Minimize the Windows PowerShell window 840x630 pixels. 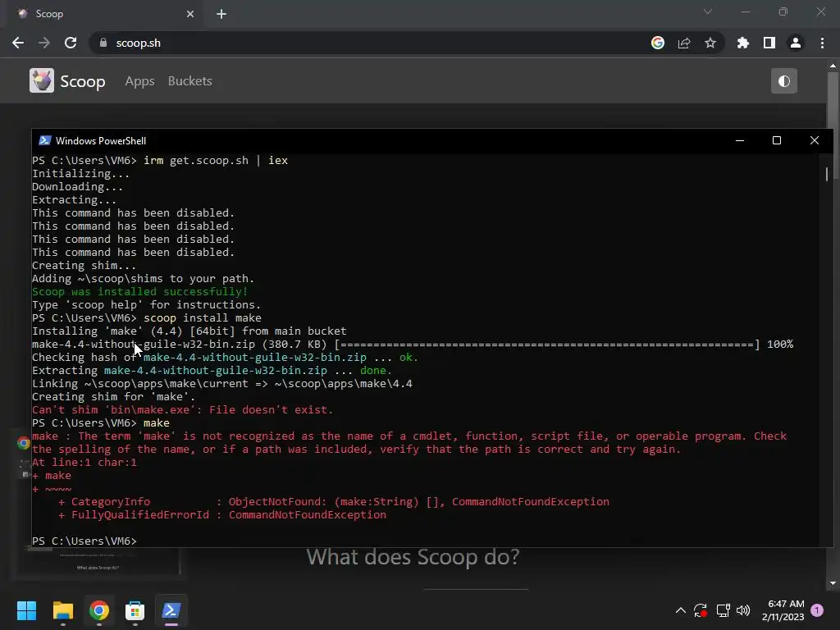click(740, 140)
